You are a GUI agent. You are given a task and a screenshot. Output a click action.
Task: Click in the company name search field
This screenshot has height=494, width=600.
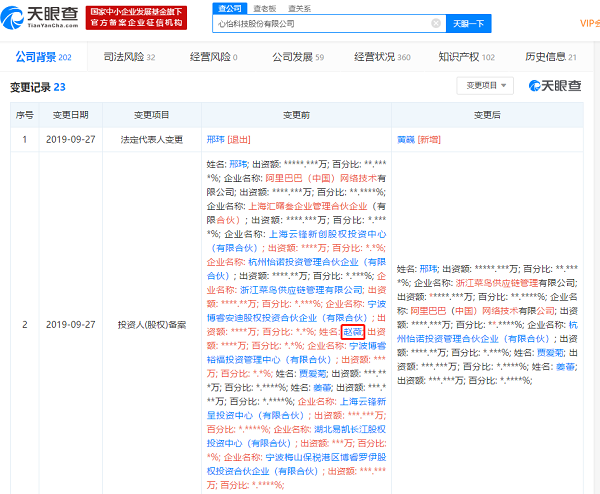[320, 22]
